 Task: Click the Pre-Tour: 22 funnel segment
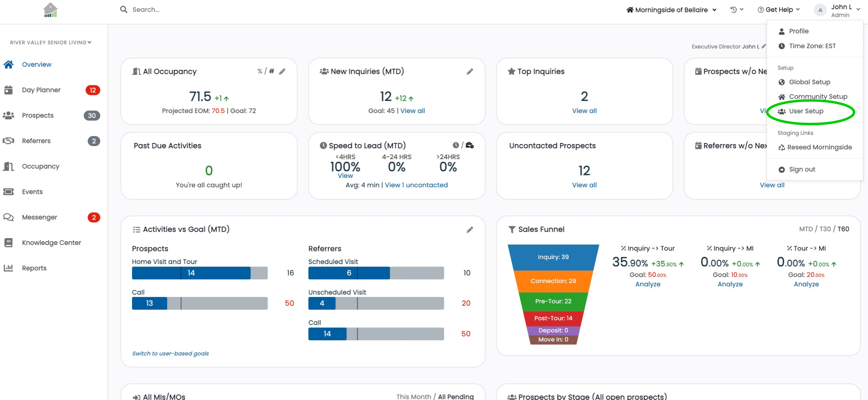(x=553, y=301)
